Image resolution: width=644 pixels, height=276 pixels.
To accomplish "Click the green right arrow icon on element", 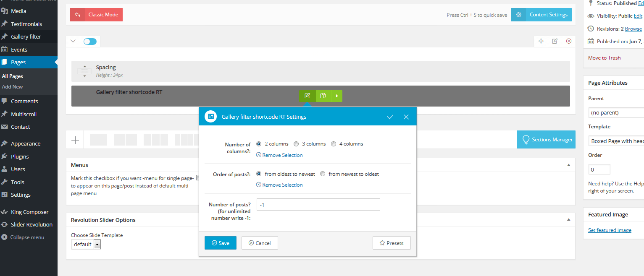I will tap(336, 96).
